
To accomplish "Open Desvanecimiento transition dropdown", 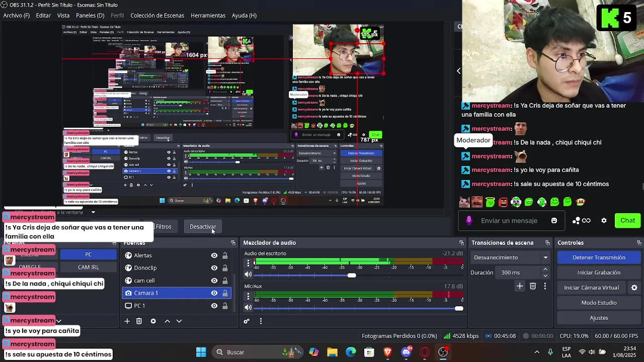I will [510, 257].
